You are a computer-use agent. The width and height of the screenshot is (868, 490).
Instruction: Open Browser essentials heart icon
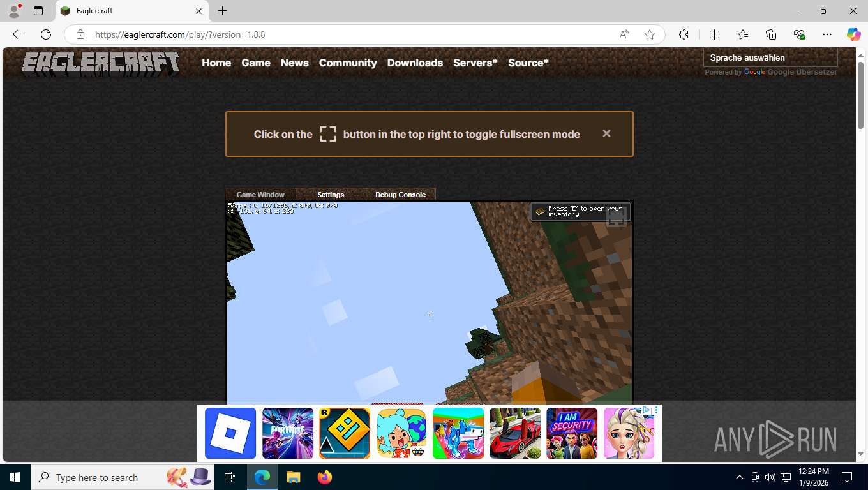(799, 34)
